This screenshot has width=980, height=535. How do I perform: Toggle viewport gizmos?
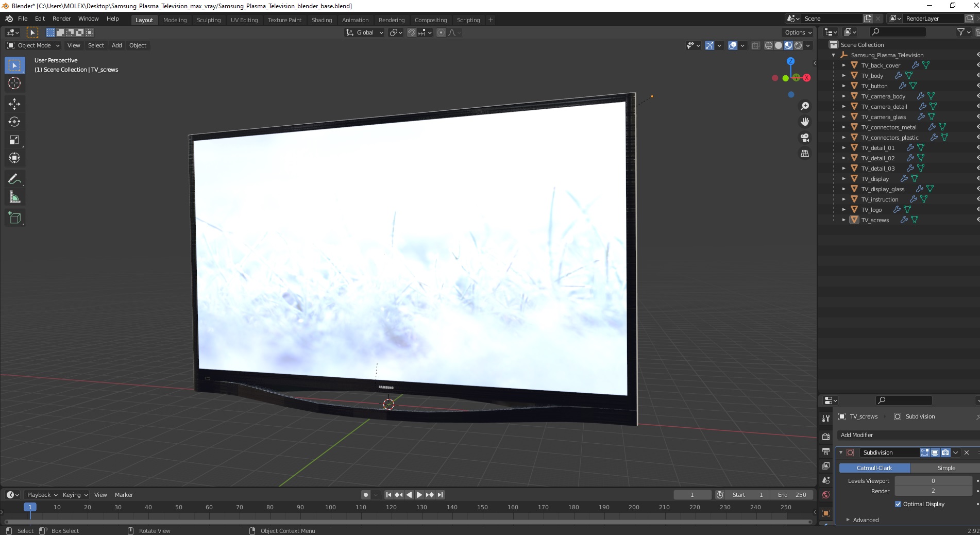click(x=709, y=45)
